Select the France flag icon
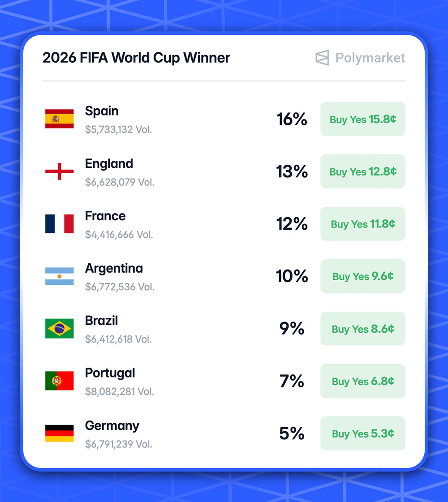This screenshot has width=448, height=502. [x=59, y=223]
